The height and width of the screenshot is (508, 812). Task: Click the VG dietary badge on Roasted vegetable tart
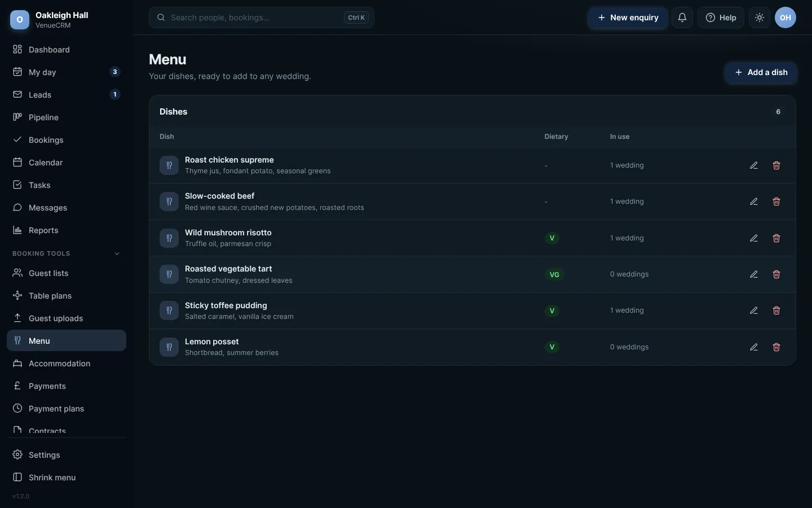(x=554, y=274)
